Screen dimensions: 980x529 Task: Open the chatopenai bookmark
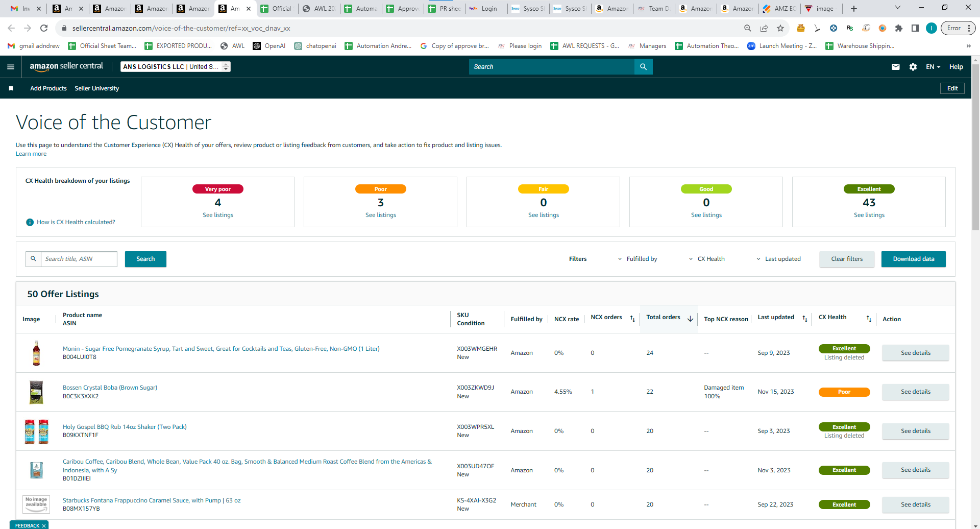(x=315, y=46)
